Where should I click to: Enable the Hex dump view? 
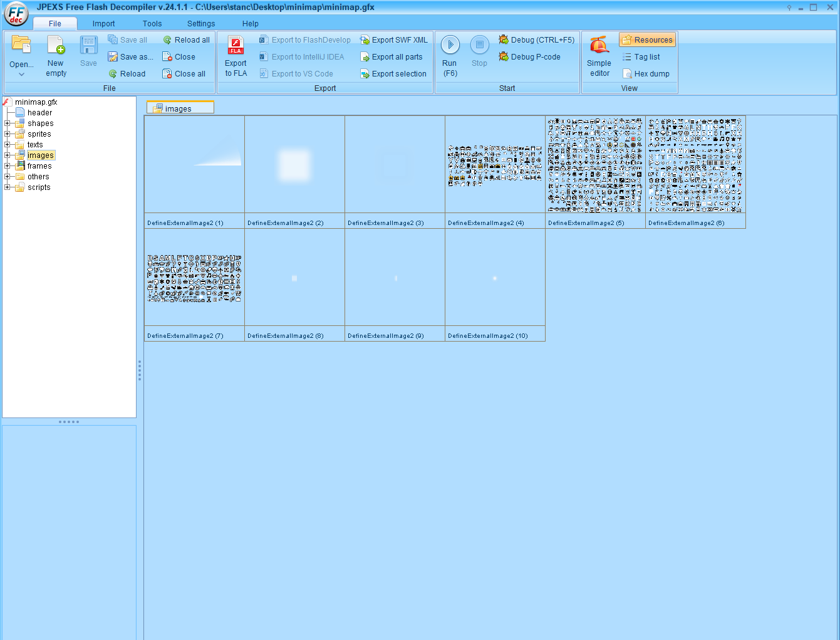(x=648, y=73)
